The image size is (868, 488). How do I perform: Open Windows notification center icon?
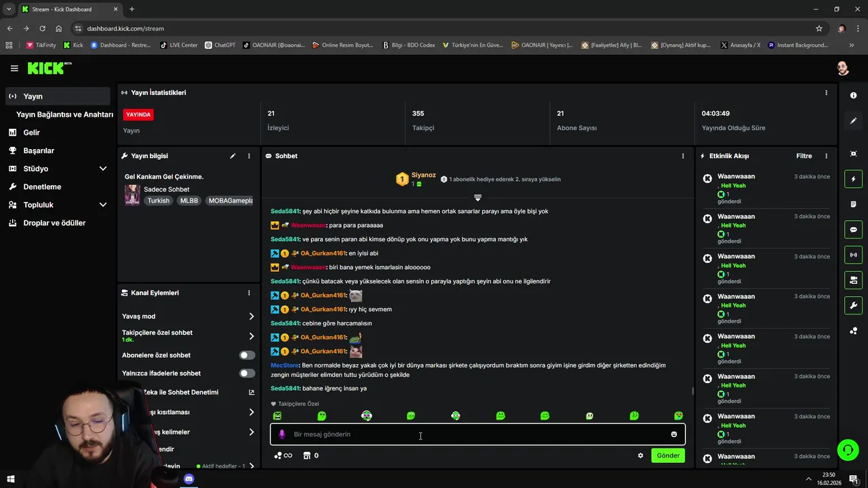[853, 479]
